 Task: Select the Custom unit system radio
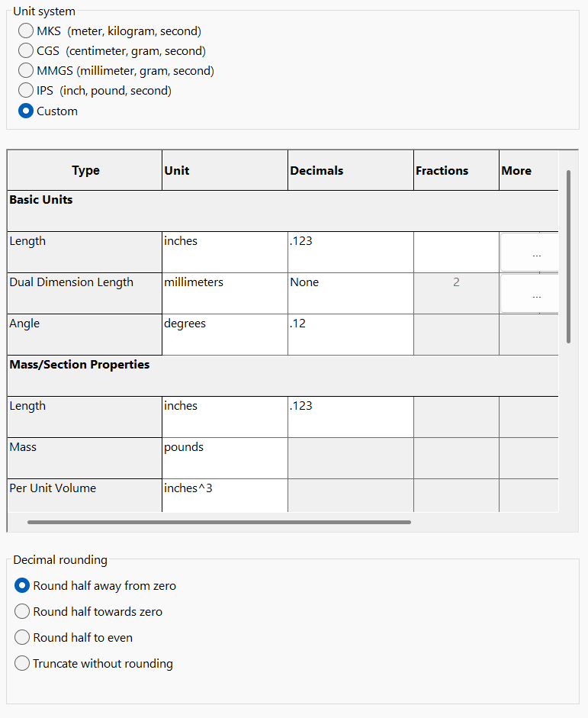pos(25,111)
